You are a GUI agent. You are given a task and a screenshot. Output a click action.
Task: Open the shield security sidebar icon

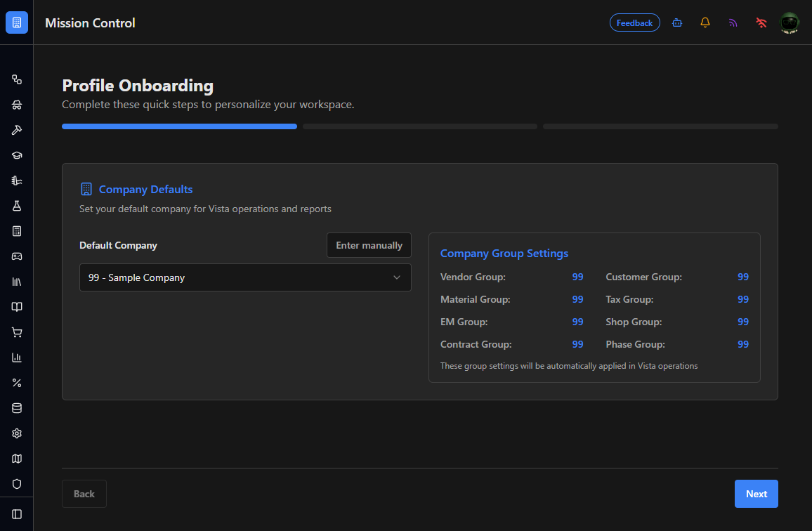(17, 484)
